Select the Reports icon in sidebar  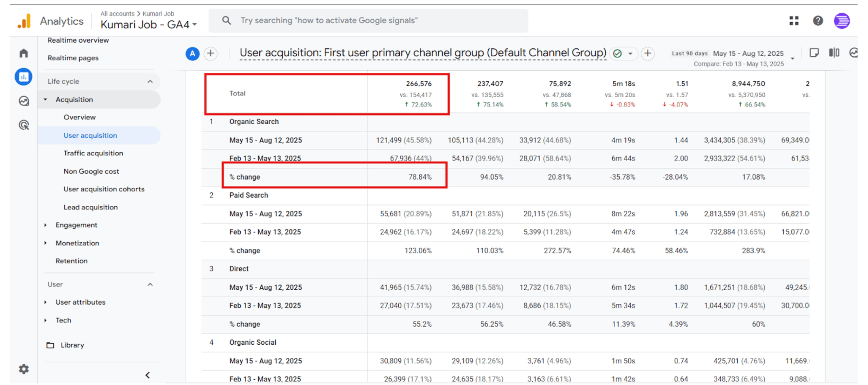coord(23,76)
